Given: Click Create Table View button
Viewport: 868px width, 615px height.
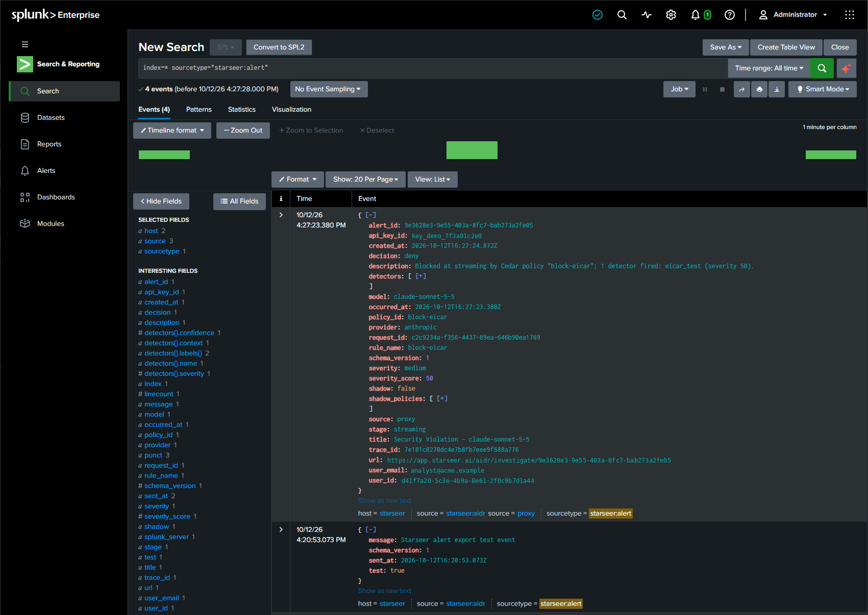Looking at the screenshot, I should click(786, 47).
